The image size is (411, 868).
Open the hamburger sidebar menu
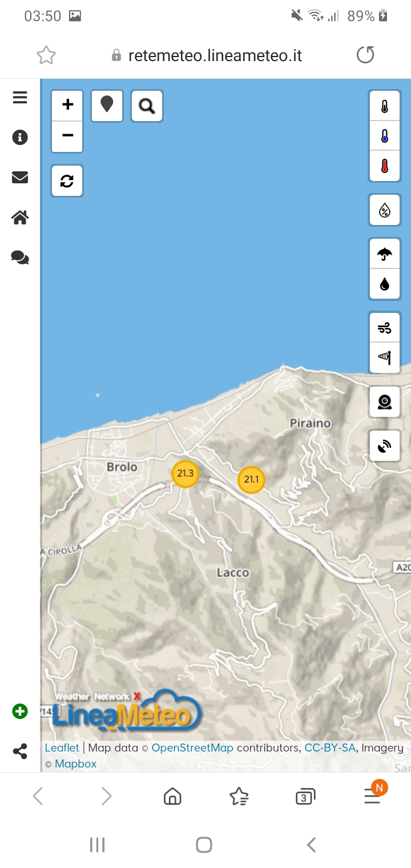point(20,98)
